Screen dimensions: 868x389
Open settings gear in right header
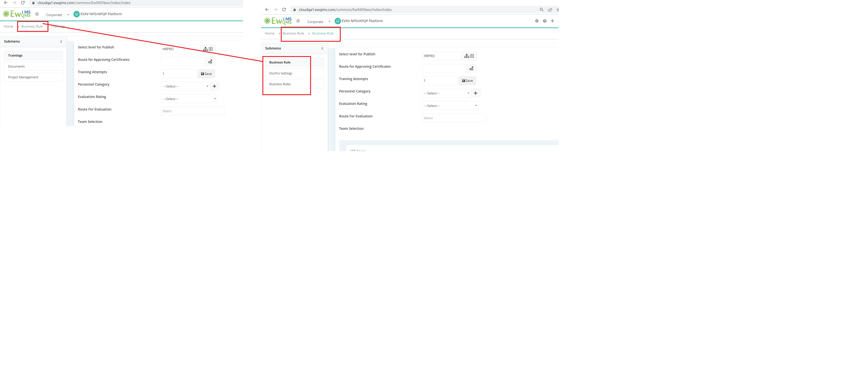(x=537, y=21)
